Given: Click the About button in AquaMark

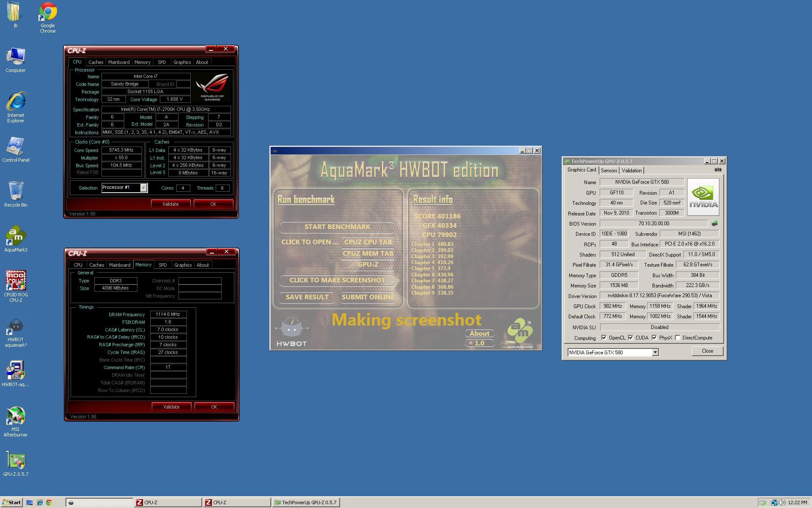Looking at the screenshot, I should pyautogui.click(x=479, y=334).
